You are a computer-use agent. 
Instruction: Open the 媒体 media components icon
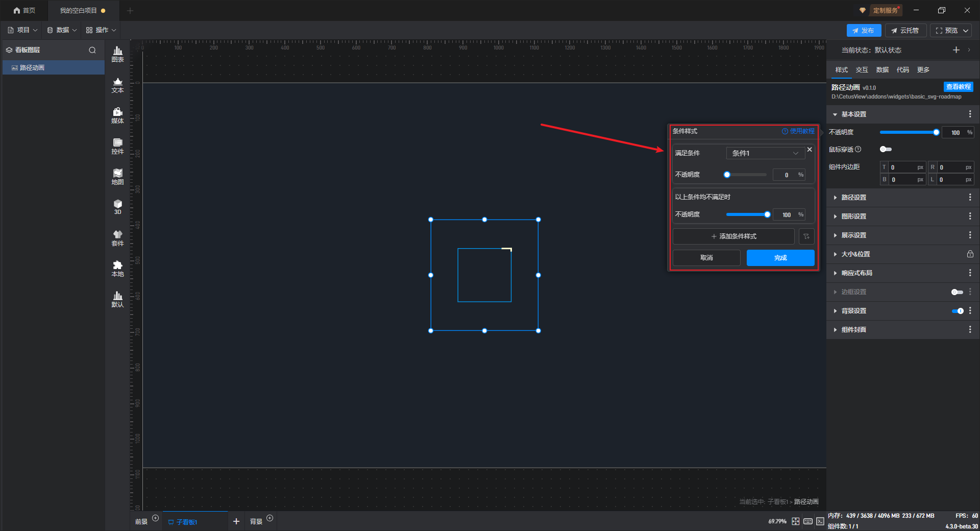pos(117,115)
